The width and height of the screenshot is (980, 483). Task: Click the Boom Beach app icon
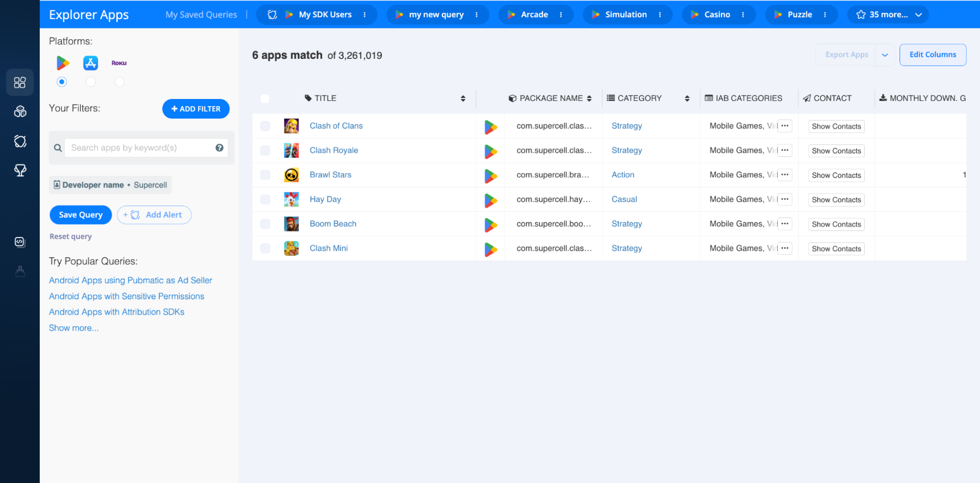(x=291, y=224)
